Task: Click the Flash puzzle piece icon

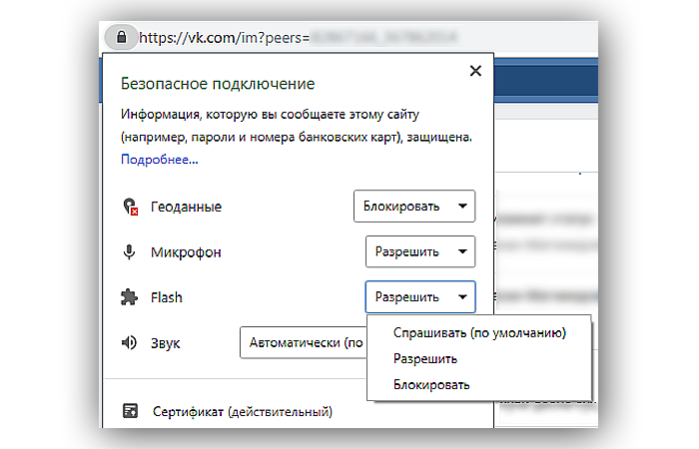Action: point(129,297)
